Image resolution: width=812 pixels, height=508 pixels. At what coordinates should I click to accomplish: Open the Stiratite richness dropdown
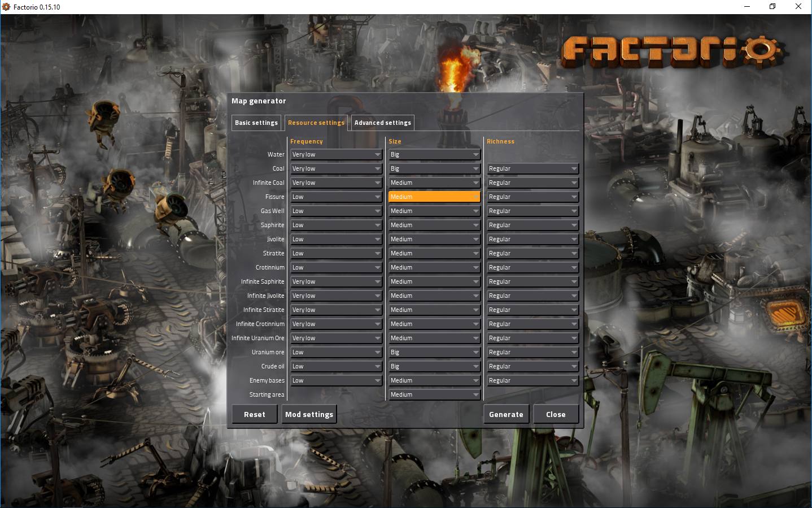tap(533, 253)
